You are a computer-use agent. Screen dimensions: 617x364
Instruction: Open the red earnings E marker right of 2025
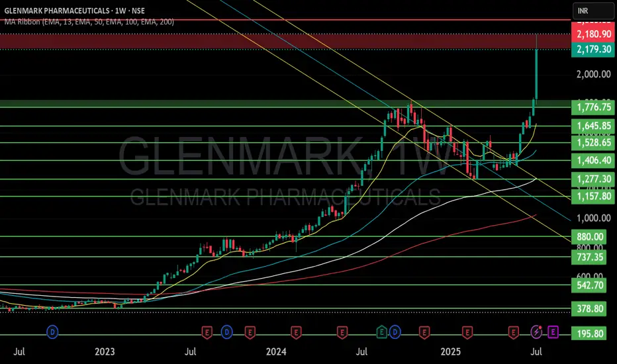[x=467, y=332]
